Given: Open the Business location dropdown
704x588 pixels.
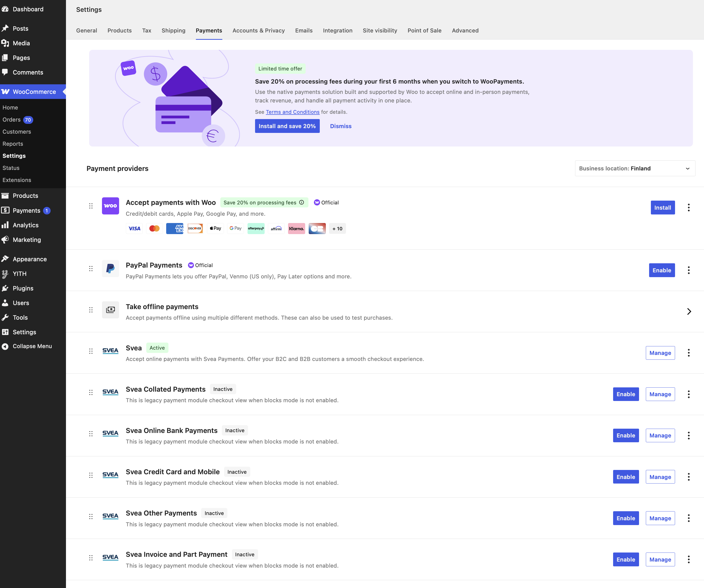Looking at the screenshot, I should [x=635, y=168].
